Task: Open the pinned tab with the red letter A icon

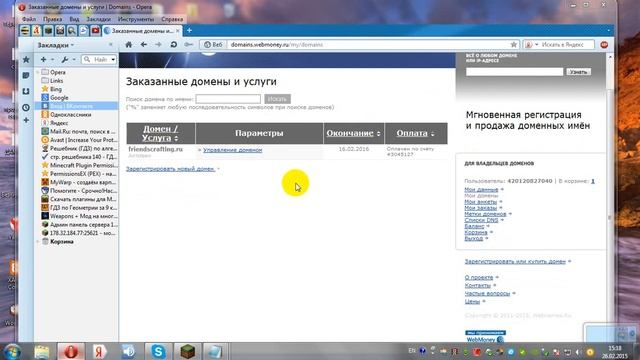Action: pos(37,31)
